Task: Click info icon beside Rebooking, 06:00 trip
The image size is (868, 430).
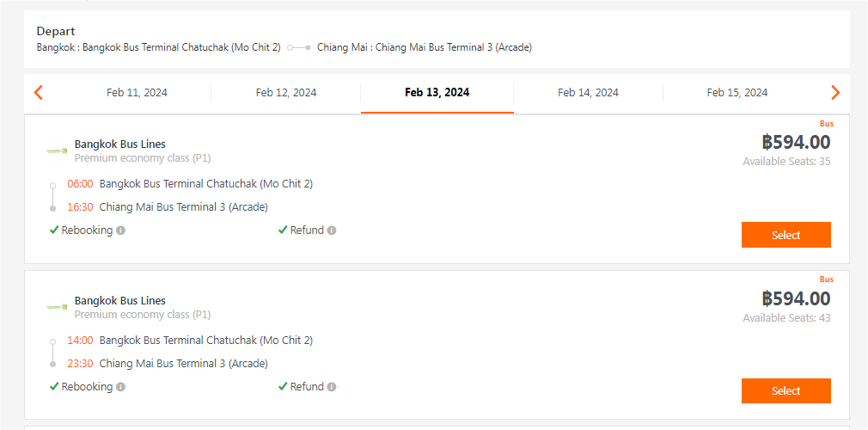Action: coord(121,230)
